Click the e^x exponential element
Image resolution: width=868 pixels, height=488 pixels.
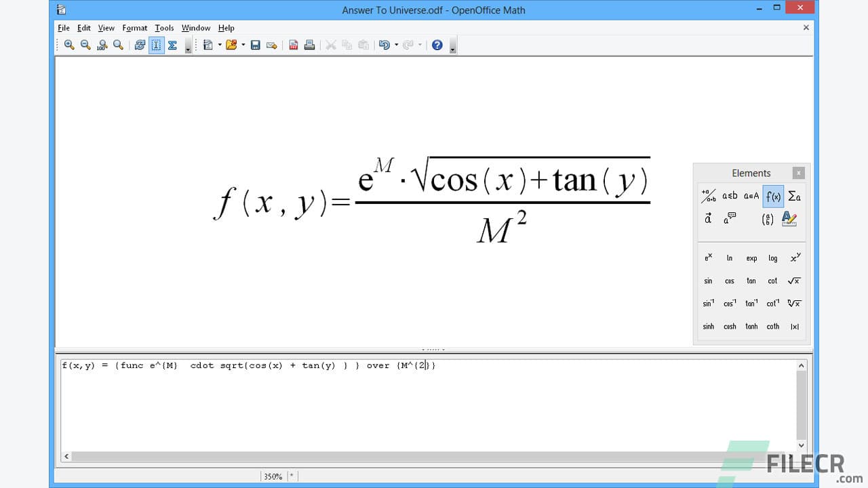[707, 258]
